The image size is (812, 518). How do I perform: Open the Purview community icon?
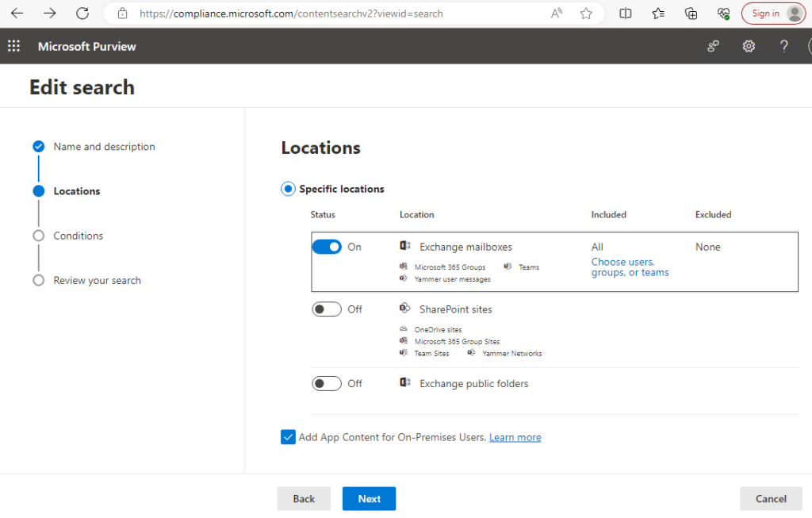713,46
